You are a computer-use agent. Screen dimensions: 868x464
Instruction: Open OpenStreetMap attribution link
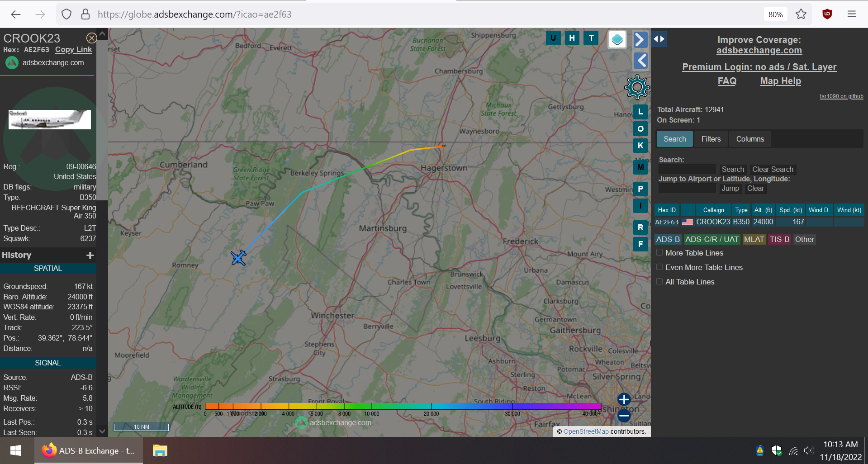[x=586, y=431]
